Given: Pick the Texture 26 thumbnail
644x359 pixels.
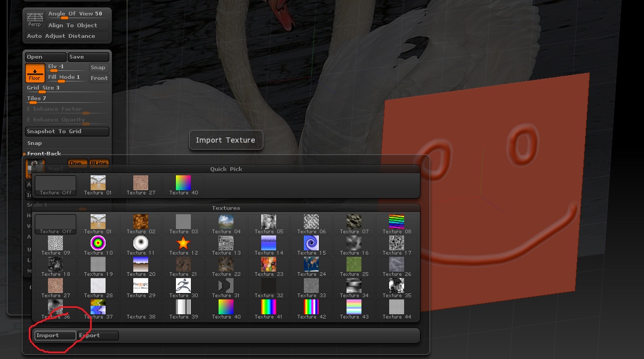Looking at the screenshot, I should 397,267.
